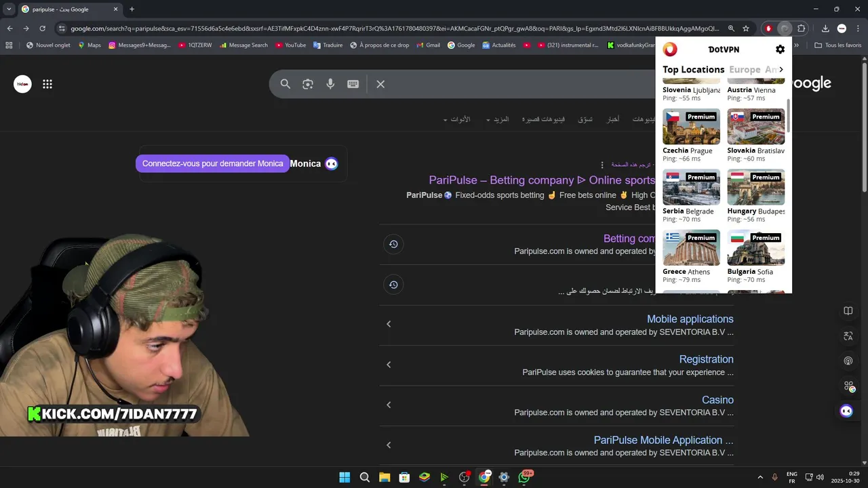Screen dimensions: 868x488
Task: Select the Top Locations tab
Action: coord(693,69)
